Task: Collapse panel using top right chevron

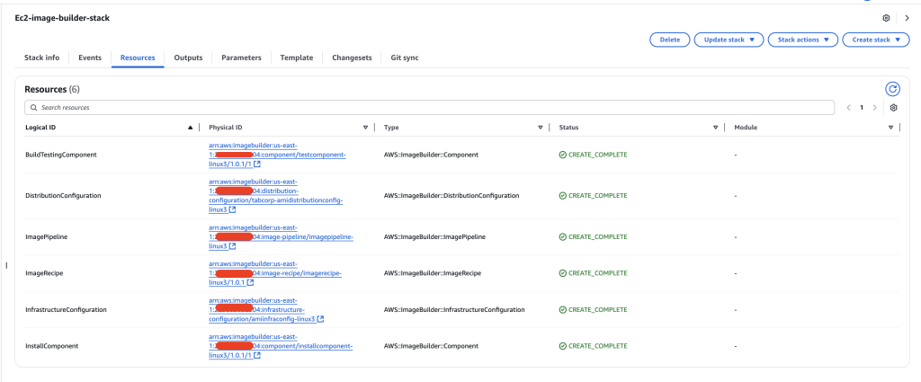Action: coord(907,18)
